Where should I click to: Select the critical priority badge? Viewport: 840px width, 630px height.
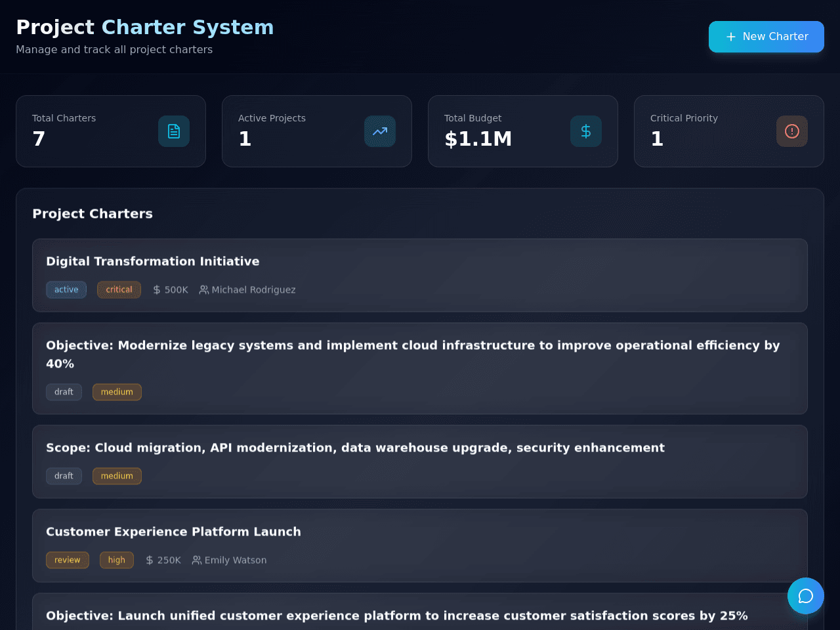click(119, 290)
